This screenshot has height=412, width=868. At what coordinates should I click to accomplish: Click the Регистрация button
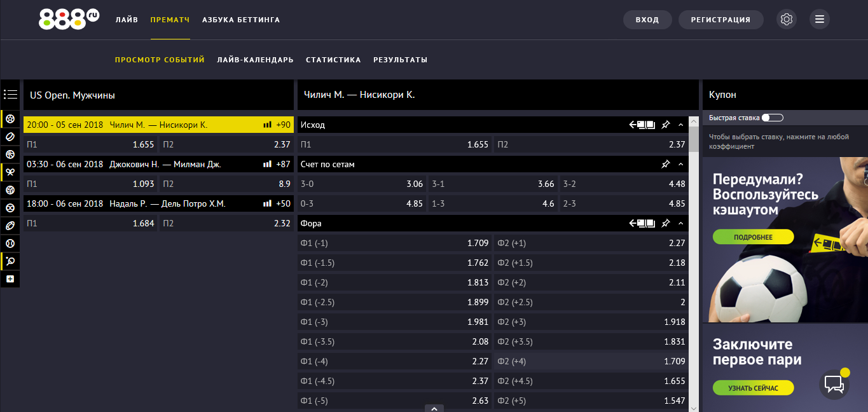pyautogui.click(x=720, y=20)
